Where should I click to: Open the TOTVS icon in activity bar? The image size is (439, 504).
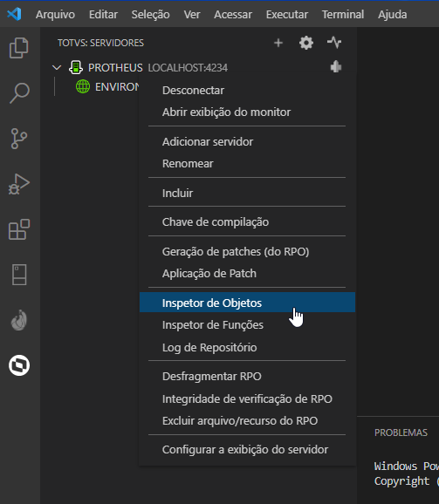19,365
